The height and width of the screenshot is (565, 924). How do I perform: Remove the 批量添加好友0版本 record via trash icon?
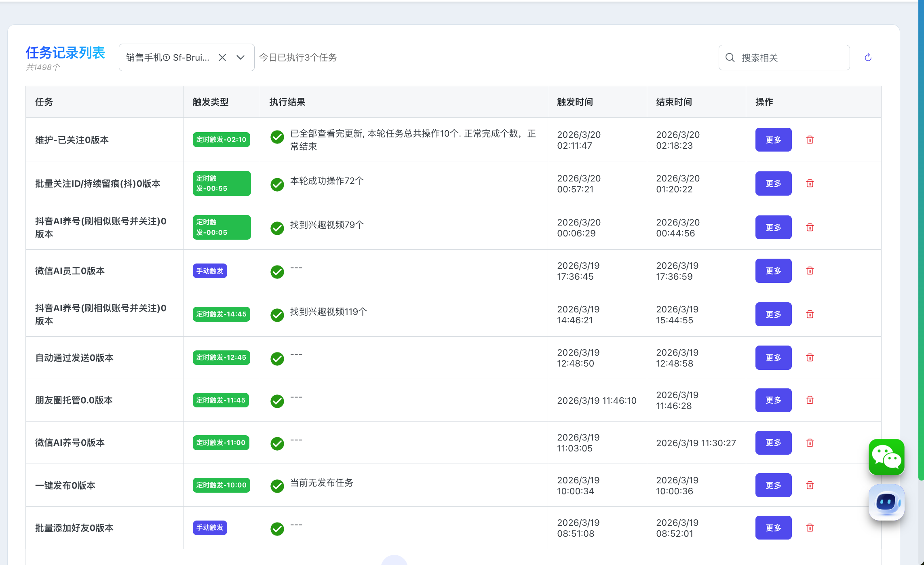tap(810, 528)
